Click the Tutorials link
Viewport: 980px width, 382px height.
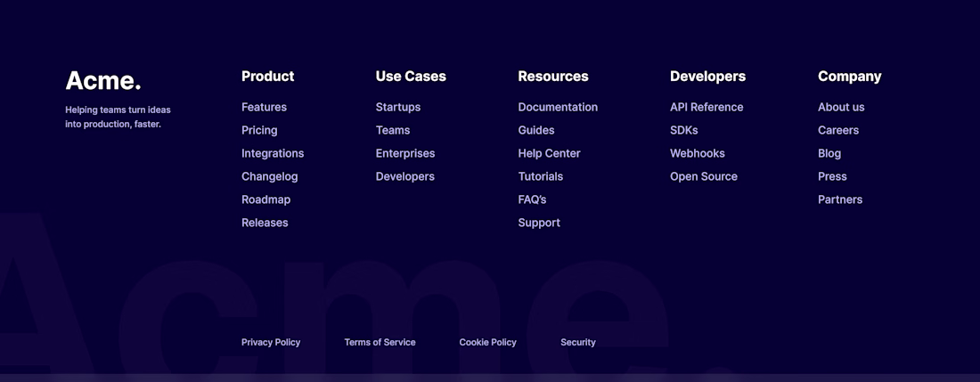click(x=540, y=176)
